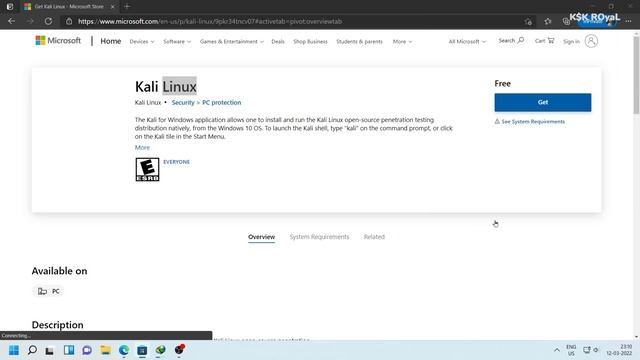
Task: Open the clock and date panel
Action: [619, 350]
